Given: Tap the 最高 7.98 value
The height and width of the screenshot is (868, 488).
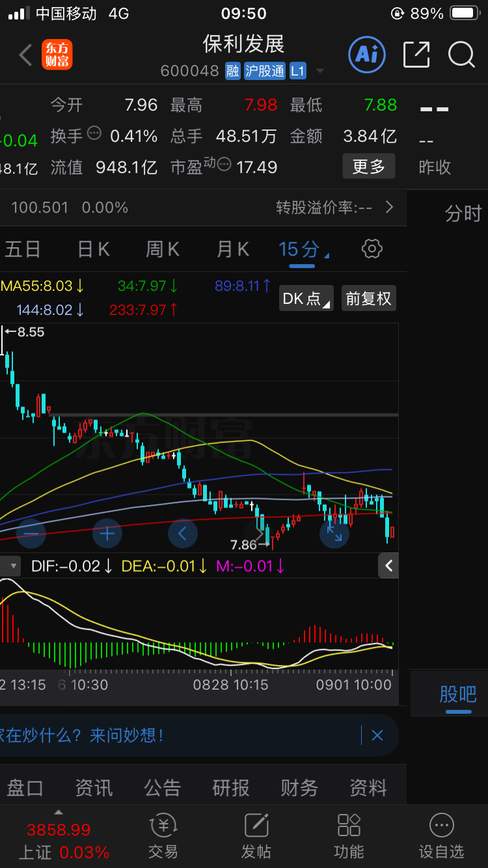Looking at the screenshot, I should coord(261,105).
